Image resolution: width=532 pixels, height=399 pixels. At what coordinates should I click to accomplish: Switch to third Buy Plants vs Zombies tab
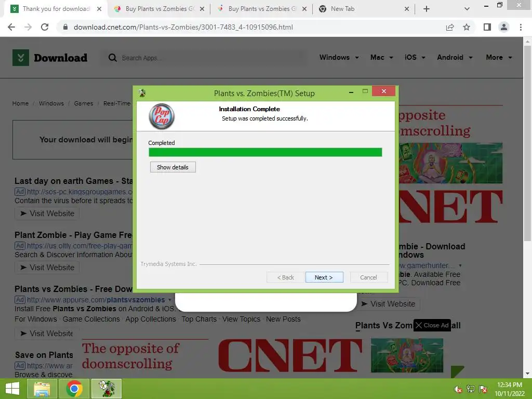pyautogui.click(x=261, y=9)
